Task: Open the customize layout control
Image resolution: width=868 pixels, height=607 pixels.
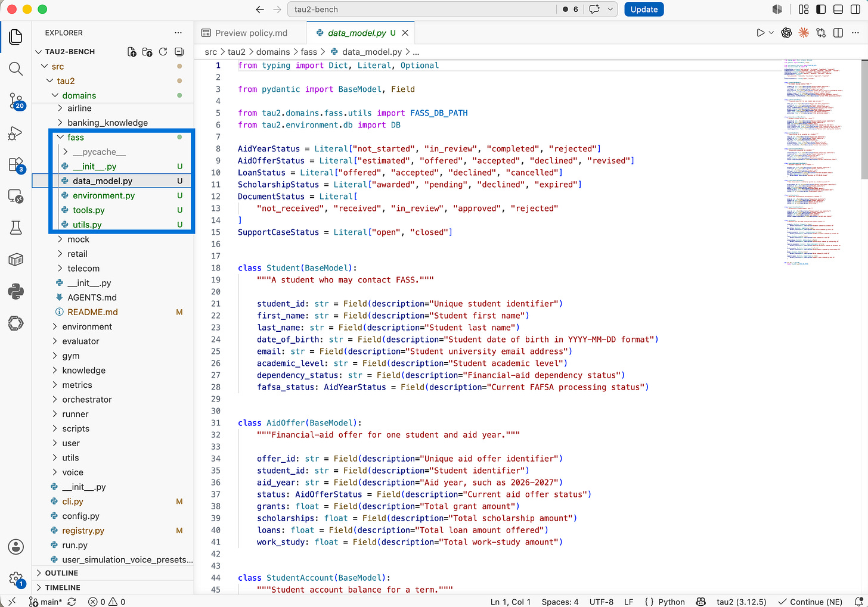Action: (x=804, y=10)
